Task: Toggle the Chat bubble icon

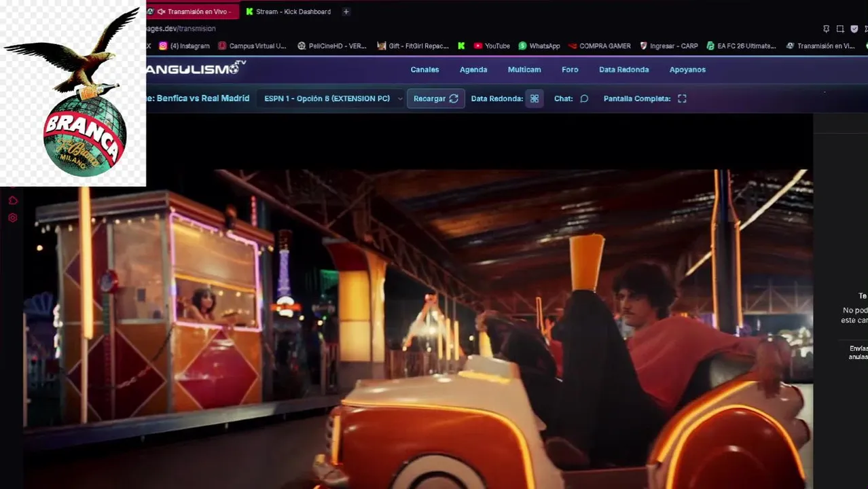Action: pyautogui.click(x=584, y=98)
